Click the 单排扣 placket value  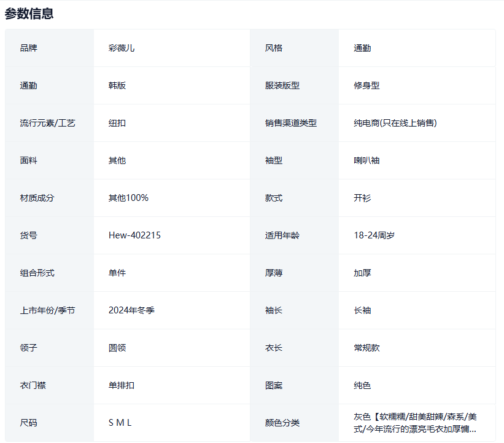coord(122,385)
